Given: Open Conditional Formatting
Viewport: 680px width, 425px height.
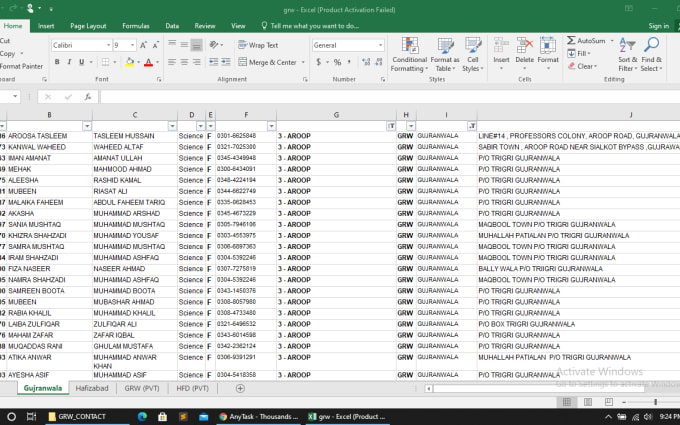Looking at the screenshot, I should (x=409, y=55).
